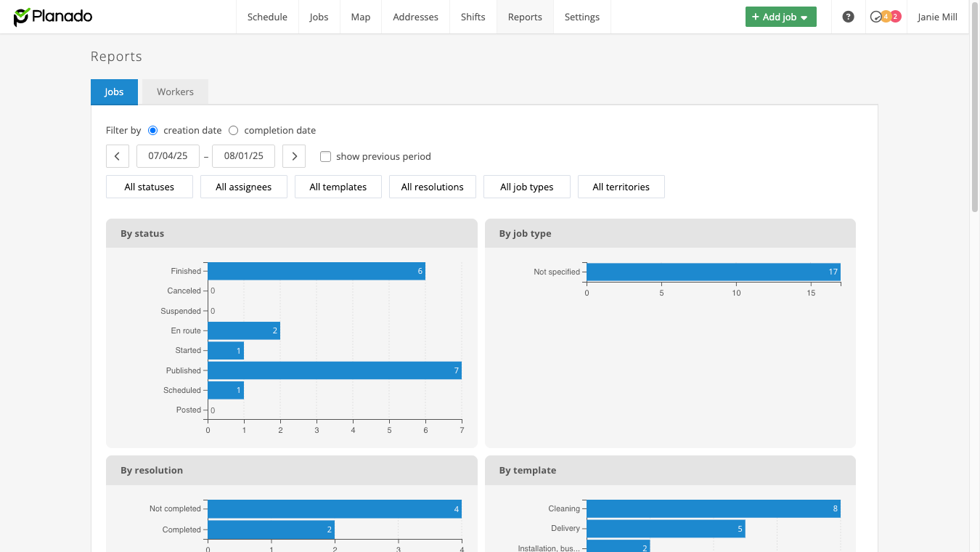The height and width of the screenshot is (552, 980).
Task: Click the start date field 07/04/25
Action: 168,156
